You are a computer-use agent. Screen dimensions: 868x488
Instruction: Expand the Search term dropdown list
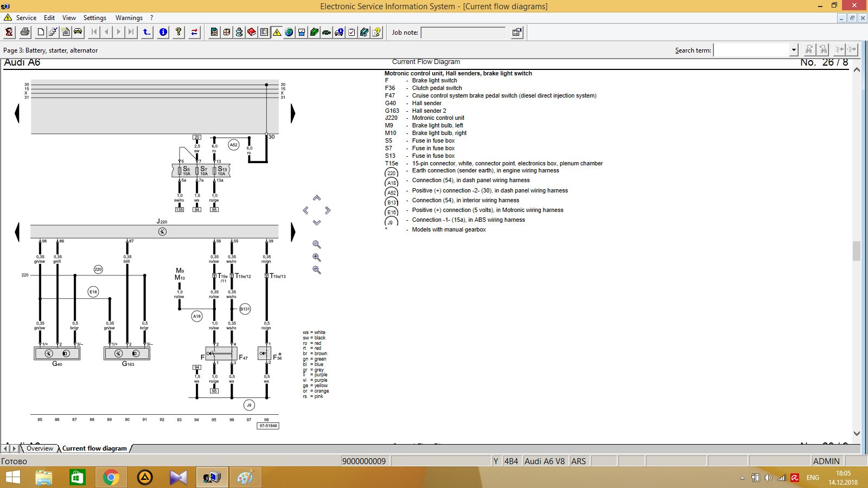(x=794, y=50)
